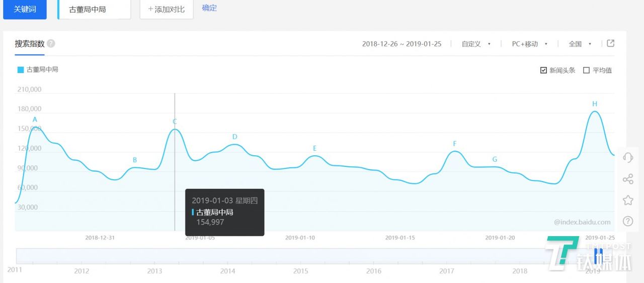Open the 全国 region dropdown
The image size is (644, 283).
coord(580,44)
